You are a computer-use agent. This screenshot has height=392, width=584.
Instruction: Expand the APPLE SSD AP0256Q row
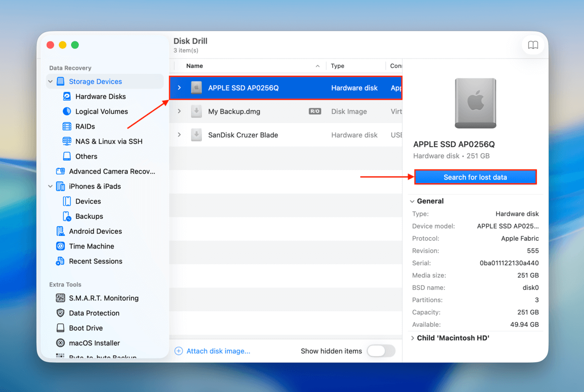(179, 88)
